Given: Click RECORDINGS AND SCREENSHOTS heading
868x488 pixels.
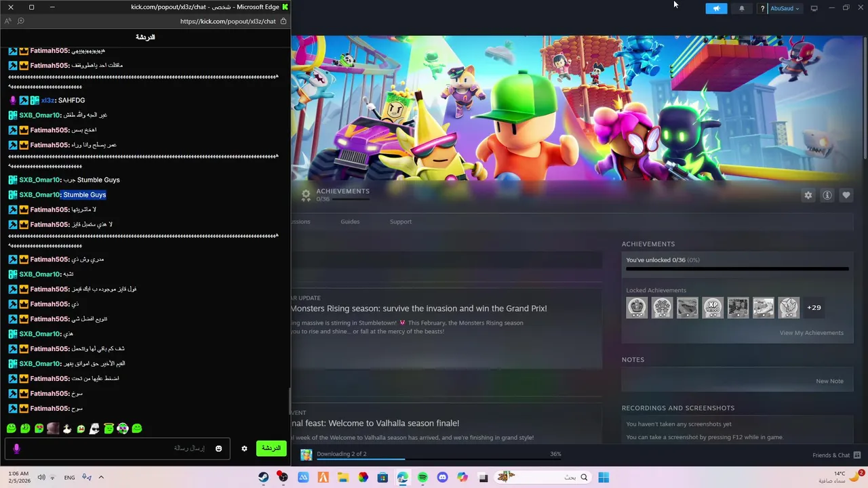Looking at the screenshot, I should [678, 408].
